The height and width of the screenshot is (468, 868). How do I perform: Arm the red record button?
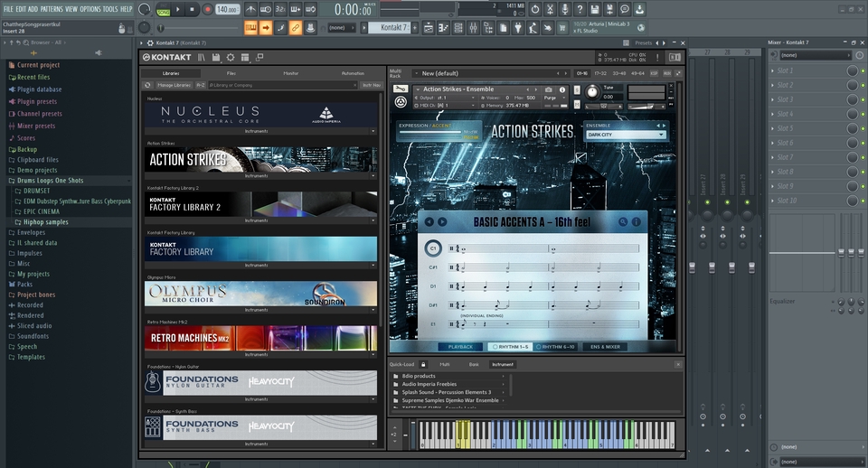point(207,9)
